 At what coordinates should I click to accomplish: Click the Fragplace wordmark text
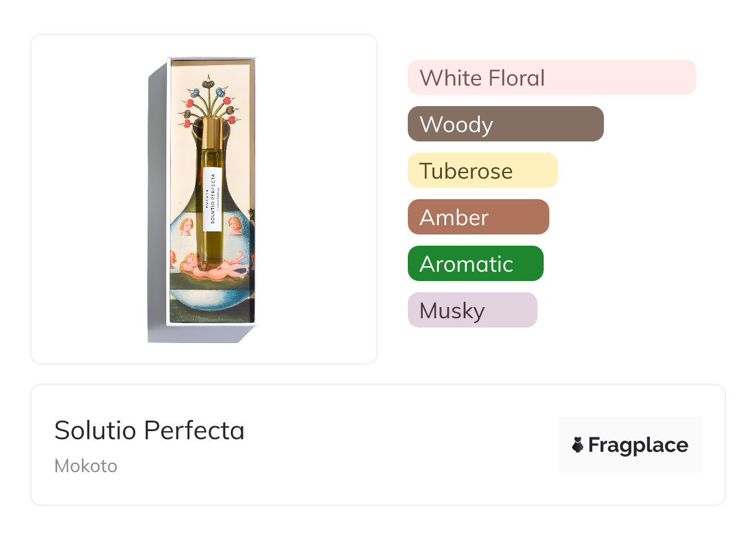[x=638, y=445]
